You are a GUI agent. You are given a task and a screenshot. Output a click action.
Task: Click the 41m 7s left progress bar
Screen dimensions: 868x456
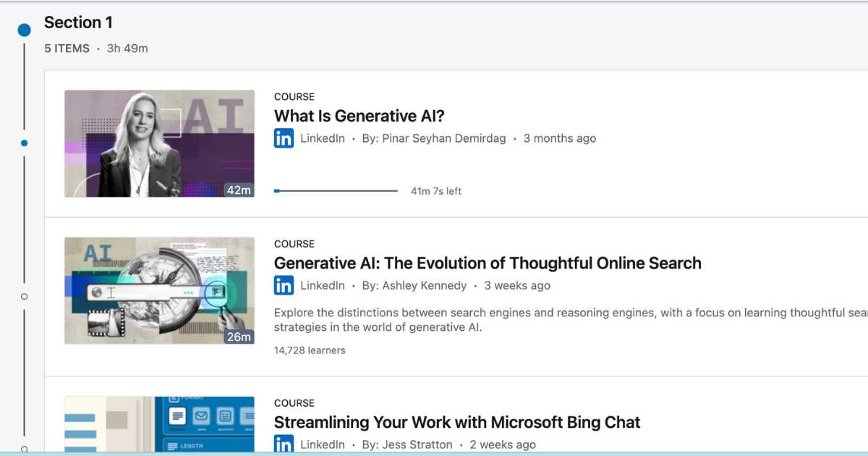click(336, 190)
